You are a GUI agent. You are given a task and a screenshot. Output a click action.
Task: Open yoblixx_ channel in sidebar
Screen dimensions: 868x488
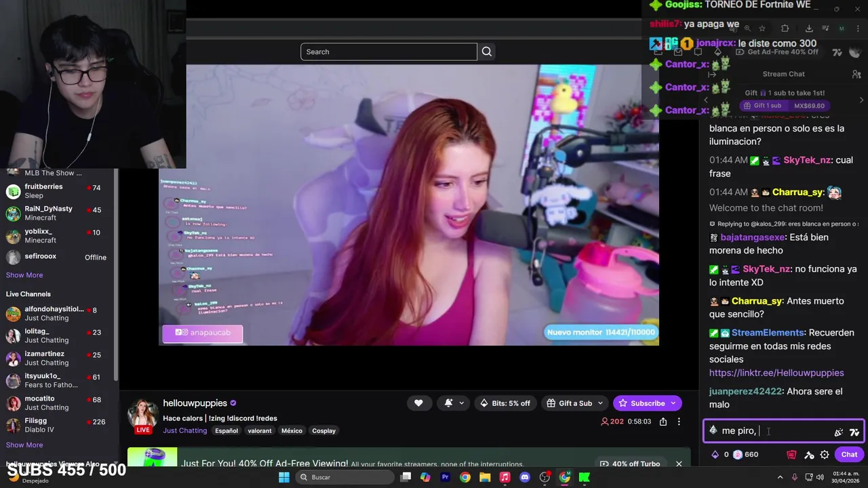pyautogui.click(x=59, y=236)
